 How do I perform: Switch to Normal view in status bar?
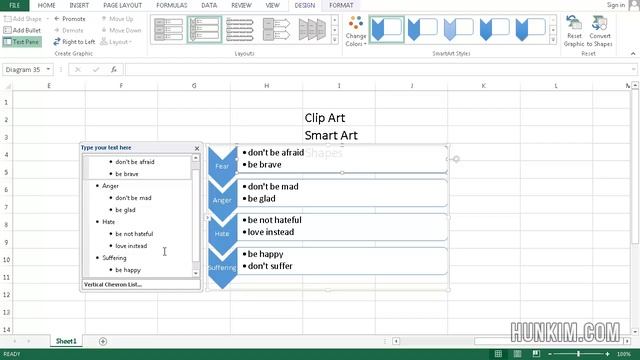(x=498, y=354)
